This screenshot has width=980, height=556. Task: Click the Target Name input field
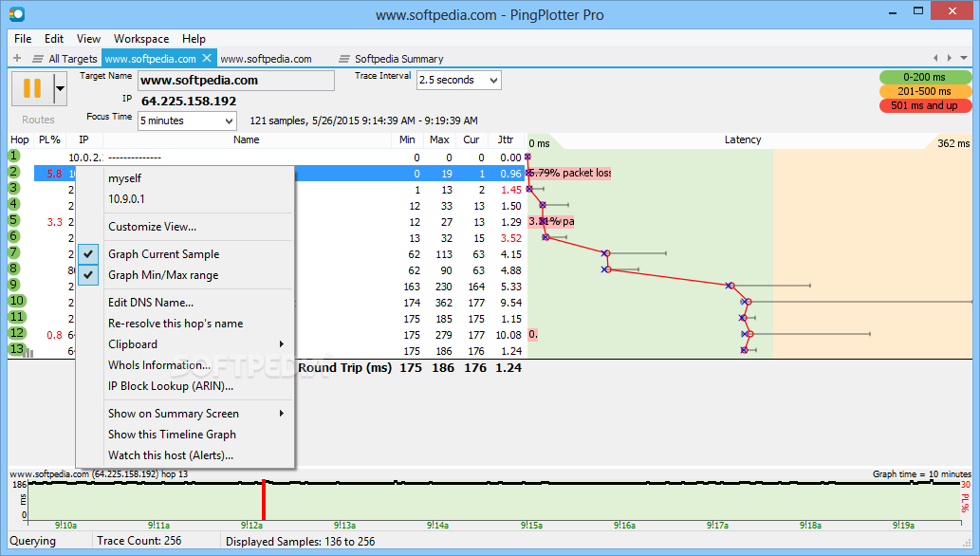click(x=236, y=80)
